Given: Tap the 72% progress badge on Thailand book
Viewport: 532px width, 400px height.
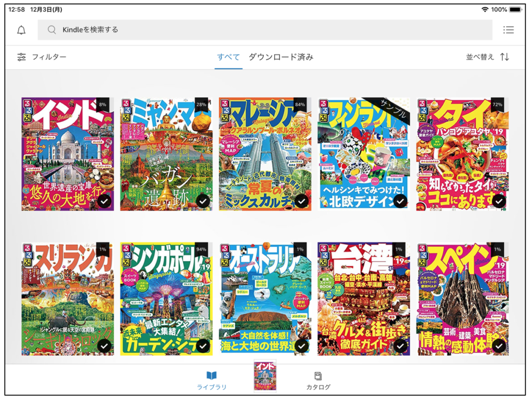Looking at the screenshot, I should point(497,104).
